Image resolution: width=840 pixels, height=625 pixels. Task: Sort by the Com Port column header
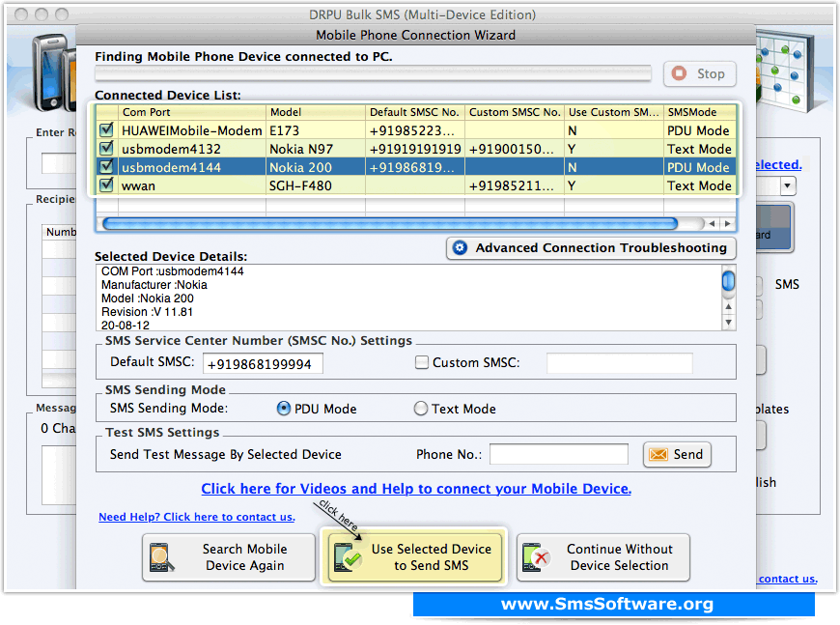[192, 112]
